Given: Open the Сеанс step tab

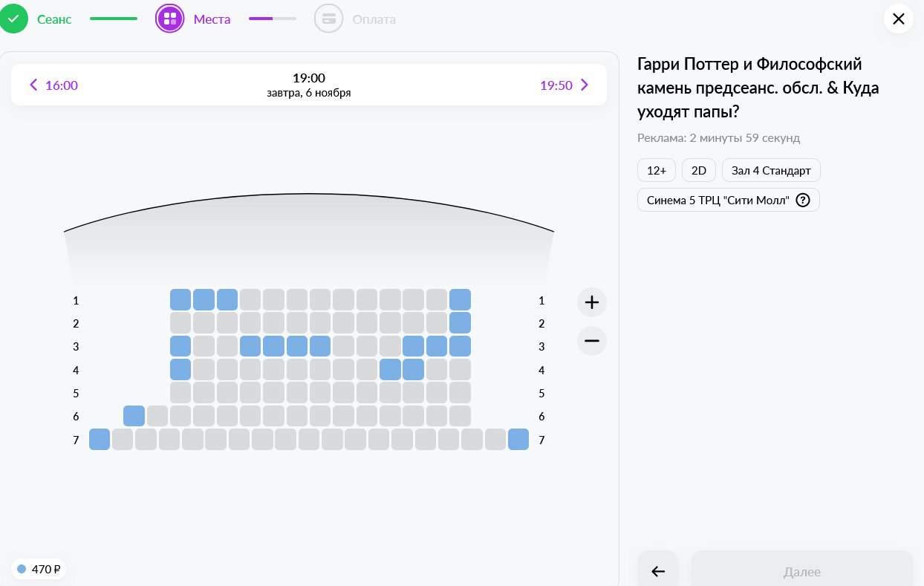Looking at the screenshot, I should (x=54, y=19).
